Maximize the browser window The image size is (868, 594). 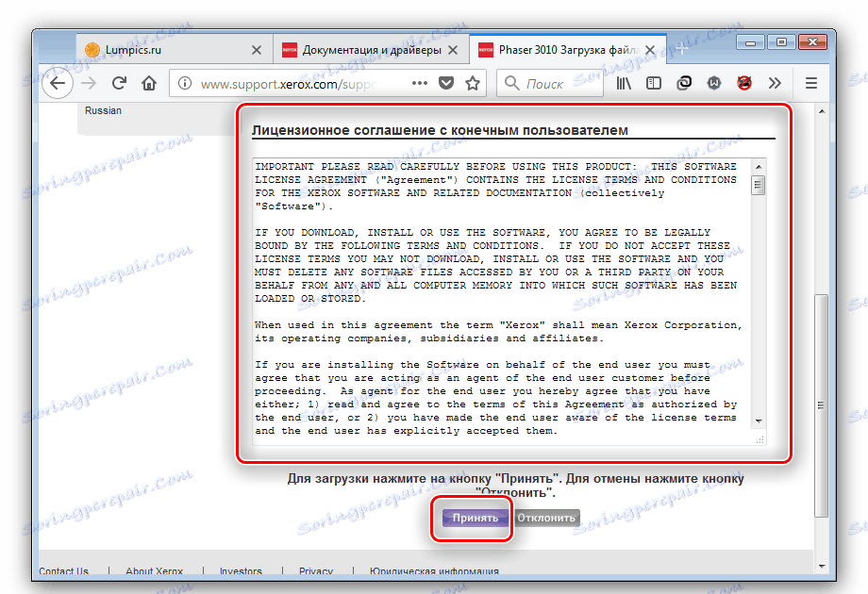pyautogui.click(x=781, y=42)
